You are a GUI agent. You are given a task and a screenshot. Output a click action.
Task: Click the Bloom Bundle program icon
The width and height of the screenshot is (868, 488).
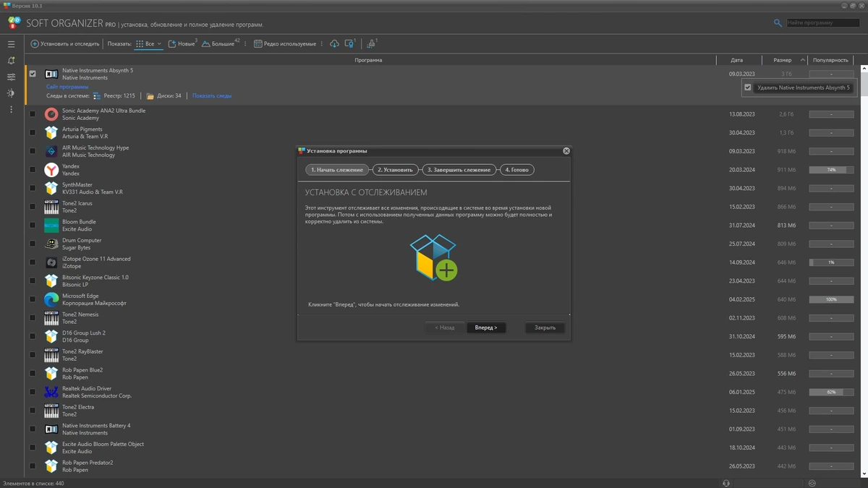pos(51,226)
